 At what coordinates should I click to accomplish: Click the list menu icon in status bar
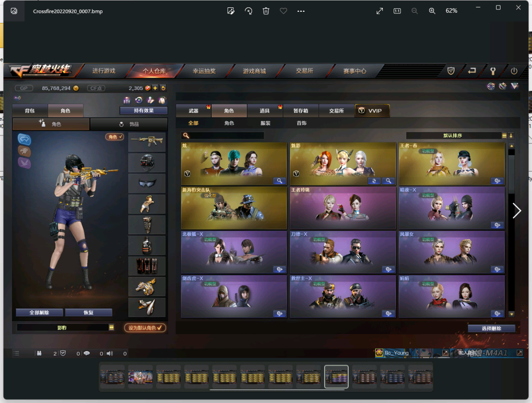coord(16,353)
